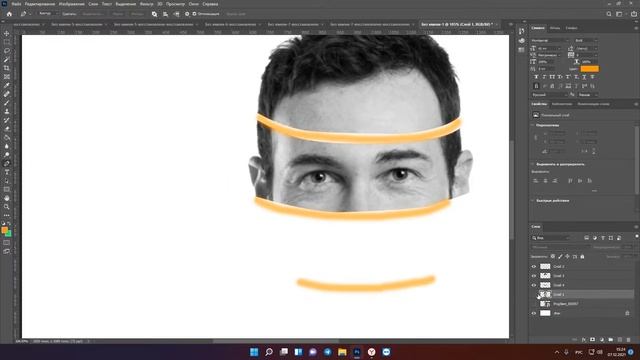This screenshot has height=360, width=640.
Task: Click the add layer style fx icon
Action: pyautogui.click(x=584, y=340)
